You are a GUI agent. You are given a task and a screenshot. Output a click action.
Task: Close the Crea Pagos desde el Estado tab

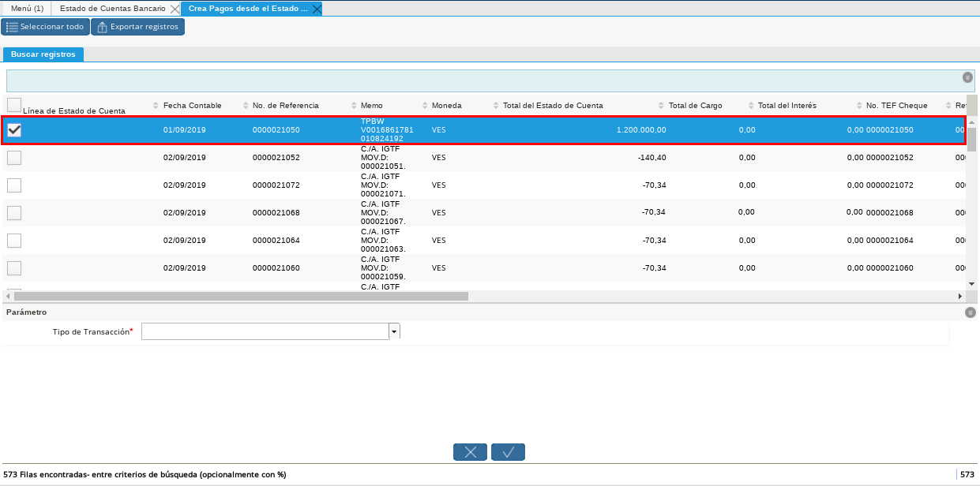tap(316, 9)
